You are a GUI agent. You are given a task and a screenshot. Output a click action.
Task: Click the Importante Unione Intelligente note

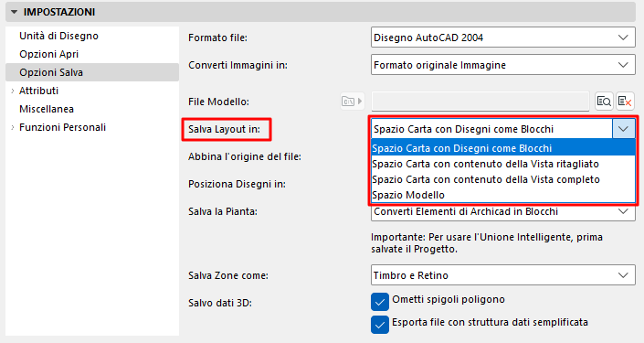coord(487,243)
